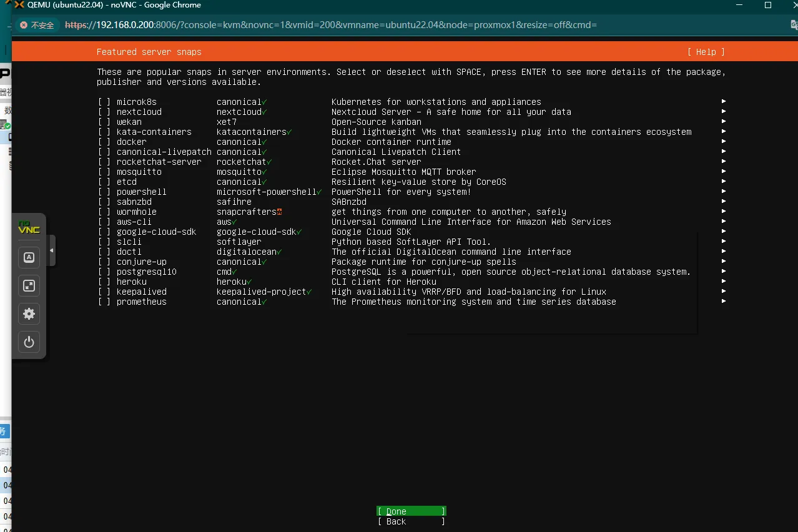
Task: Select the mosquitto snap checkbox
Action: [104, 172]
